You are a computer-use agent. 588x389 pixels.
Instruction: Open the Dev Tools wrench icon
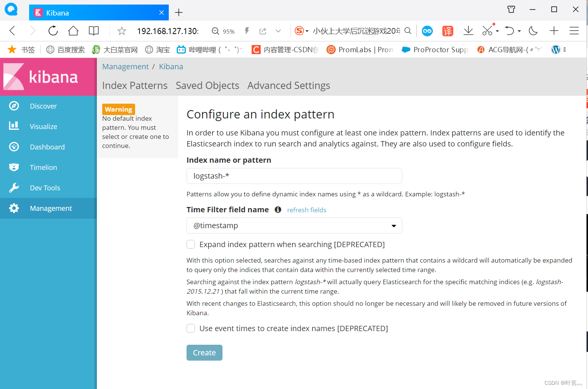click(14, 188)
